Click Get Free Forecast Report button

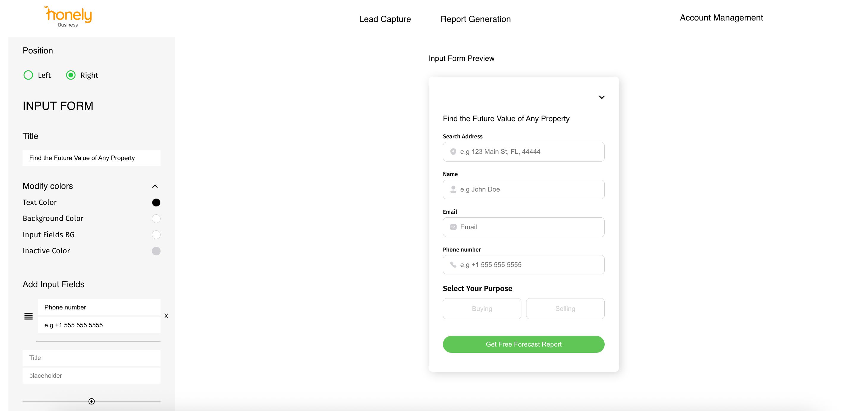click(523, 344)
